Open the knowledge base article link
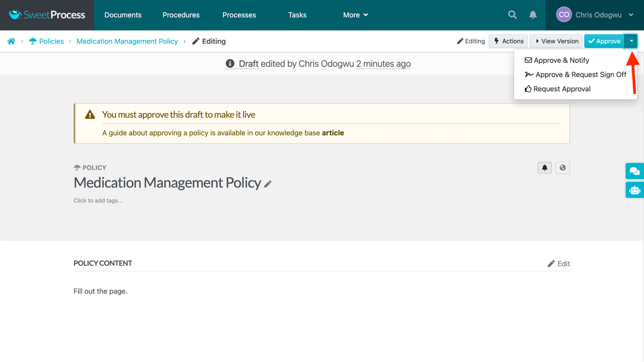The image size is (644, 362). 332,133
